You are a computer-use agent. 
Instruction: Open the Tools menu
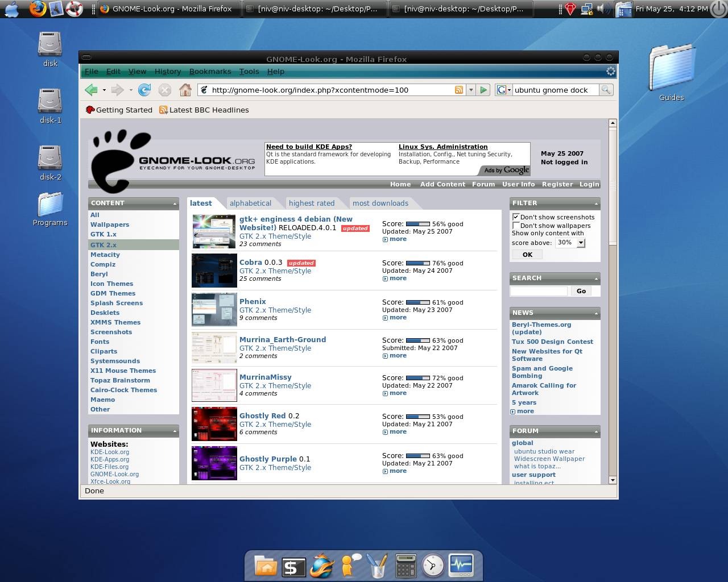[249, 71]
